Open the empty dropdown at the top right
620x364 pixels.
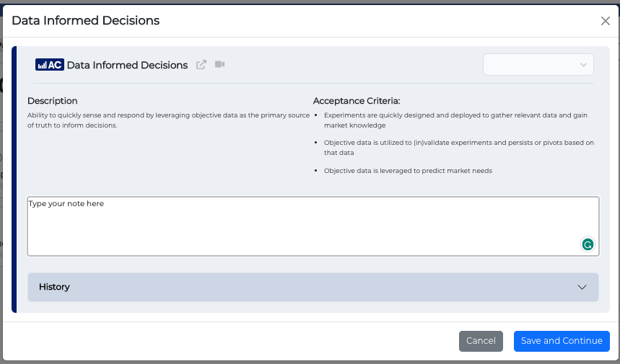pyautogui.click(x=538, y=65)
